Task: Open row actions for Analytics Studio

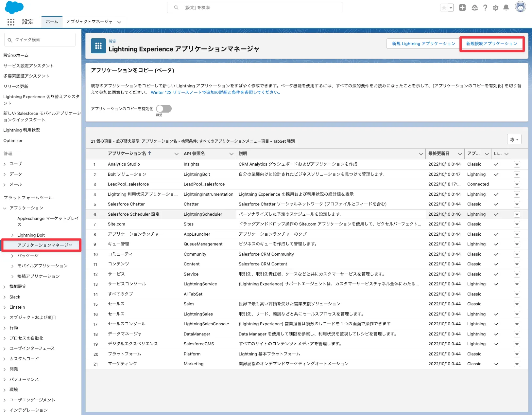Action: click(x=517, y=165)
